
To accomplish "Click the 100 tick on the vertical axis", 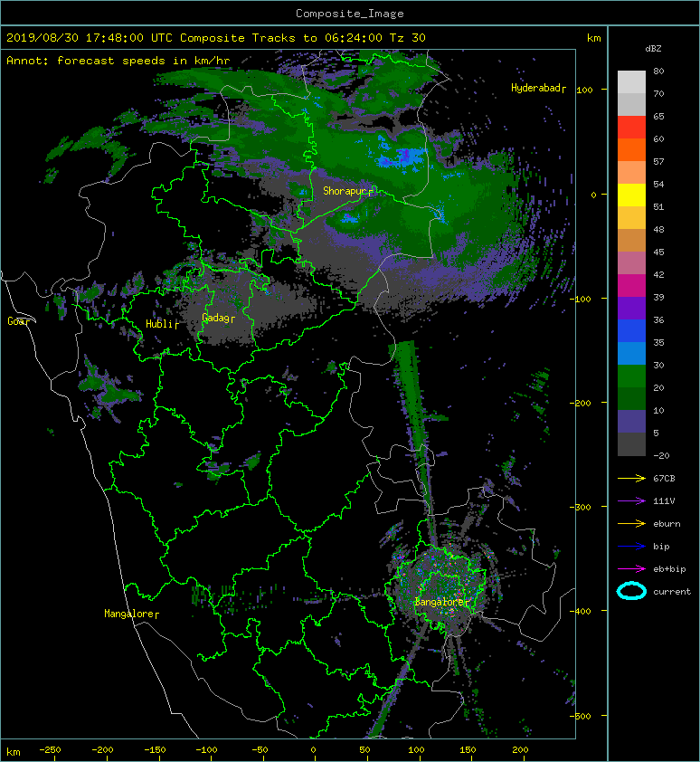I will point(585,90).
